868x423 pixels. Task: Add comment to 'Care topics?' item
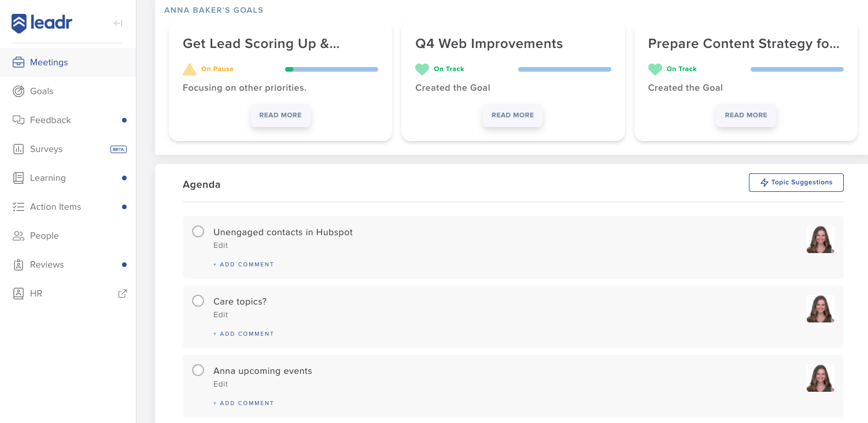[243, 334]
